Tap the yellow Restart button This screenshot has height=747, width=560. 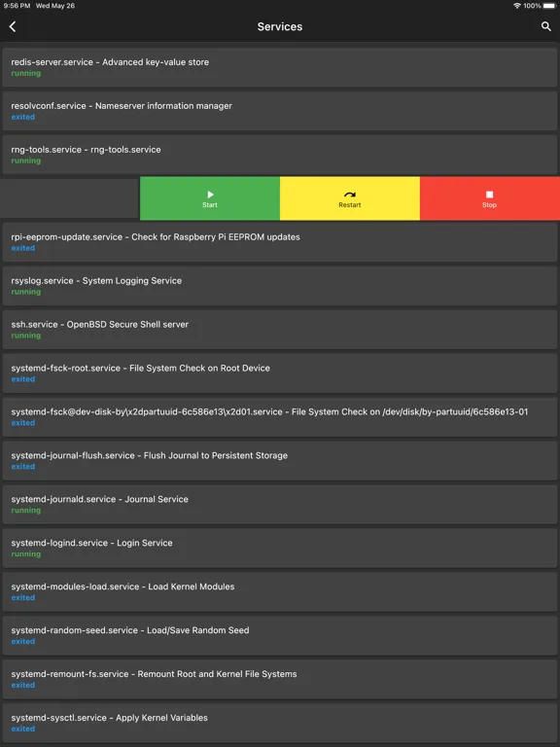pyautogui.click(x=350, y=198)
